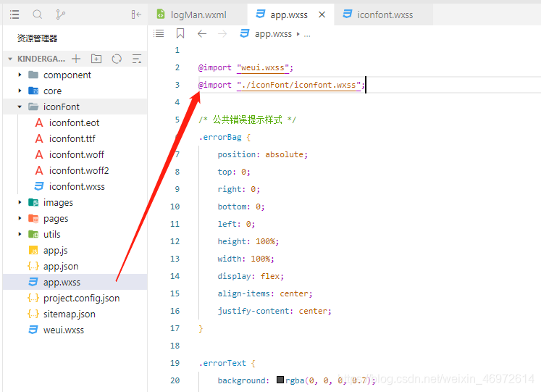Click the rgba color swatch on line 20
Screen dimensions: 541x392
tap(280, 380)
